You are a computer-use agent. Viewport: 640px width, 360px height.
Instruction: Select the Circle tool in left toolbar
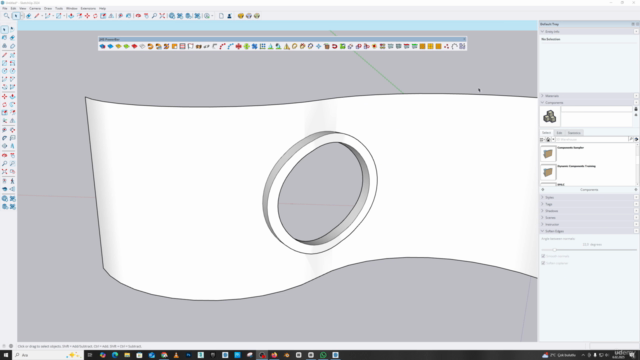[4, 71]
